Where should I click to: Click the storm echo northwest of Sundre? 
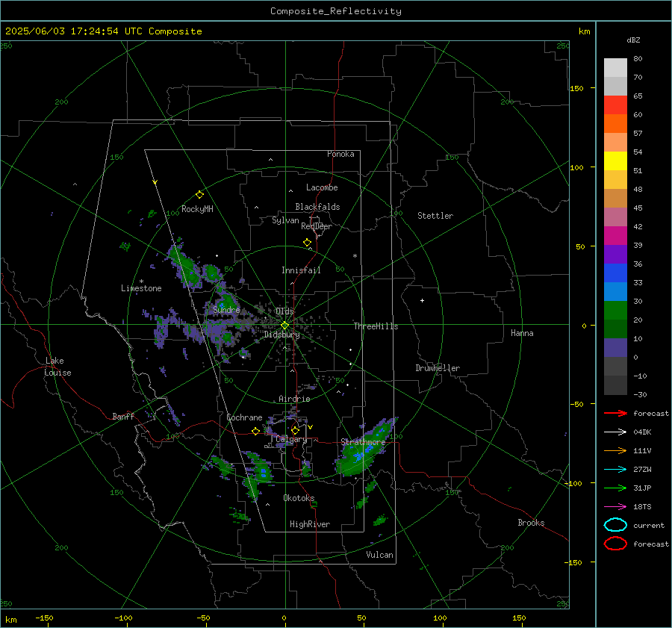coord(184,266)
